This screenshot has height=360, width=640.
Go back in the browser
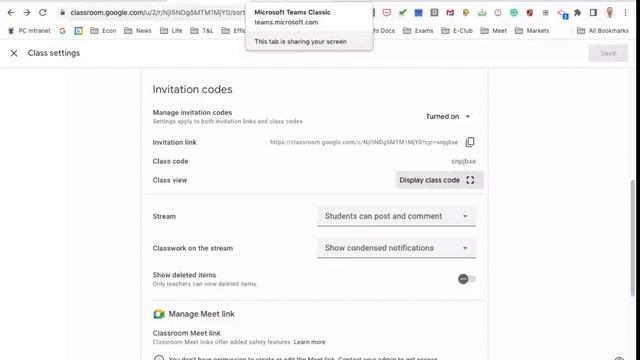[x=11, y=13]
